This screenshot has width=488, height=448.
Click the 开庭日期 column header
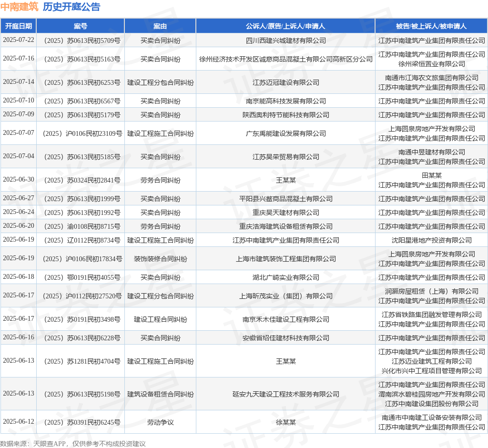coord(19,26)
